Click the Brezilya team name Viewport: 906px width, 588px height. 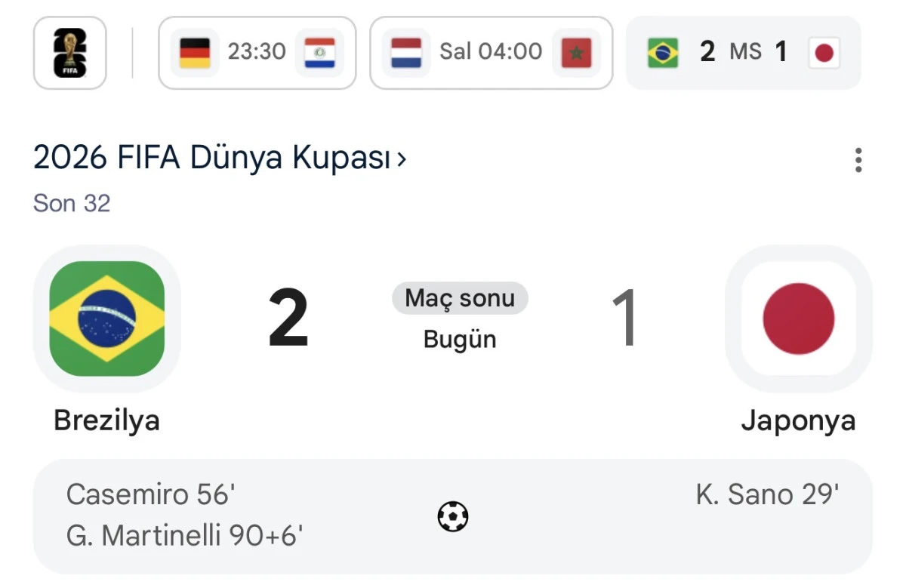106,420
